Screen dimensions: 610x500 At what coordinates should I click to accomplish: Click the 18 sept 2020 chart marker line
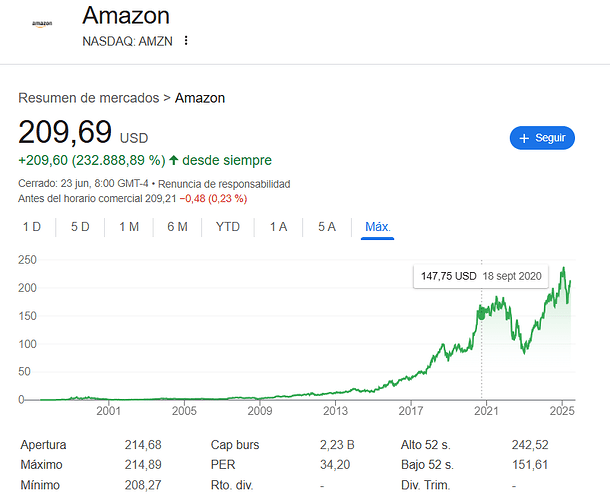coord(481,340)
